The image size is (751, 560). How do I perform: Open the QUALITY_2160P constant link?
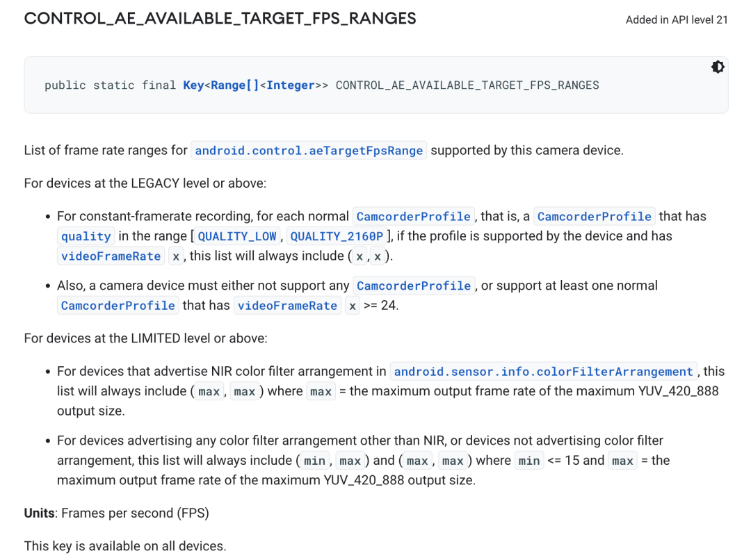pyautogui.click(x=337, y=237)
